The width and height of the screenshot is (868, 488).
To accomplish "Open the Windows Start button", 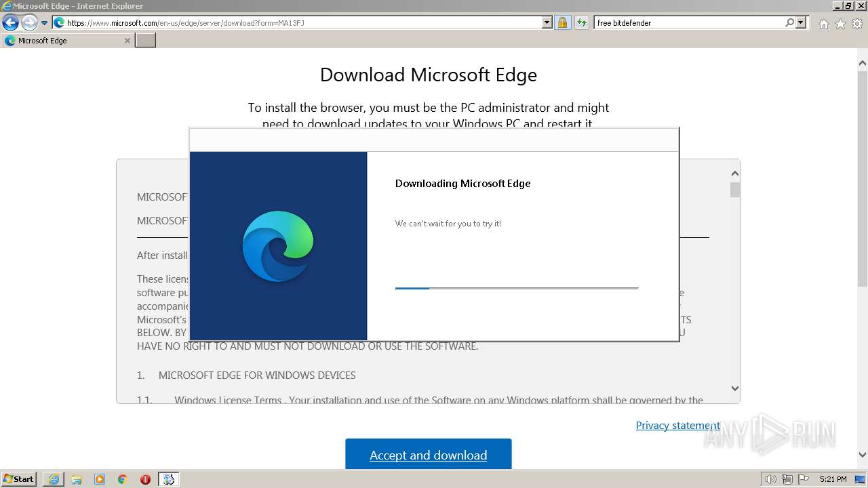I will (19, 479).
